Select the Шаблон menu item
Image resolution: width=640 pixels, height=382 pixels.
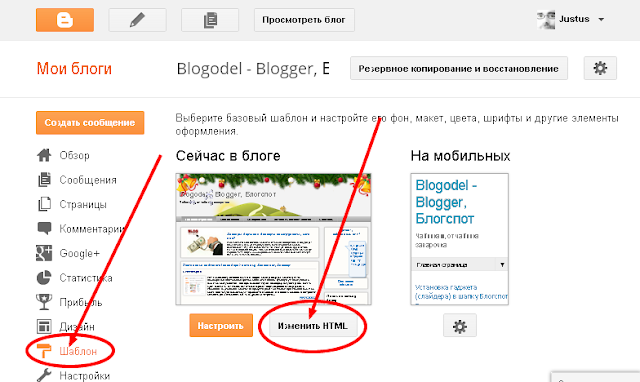coord(78,351)
